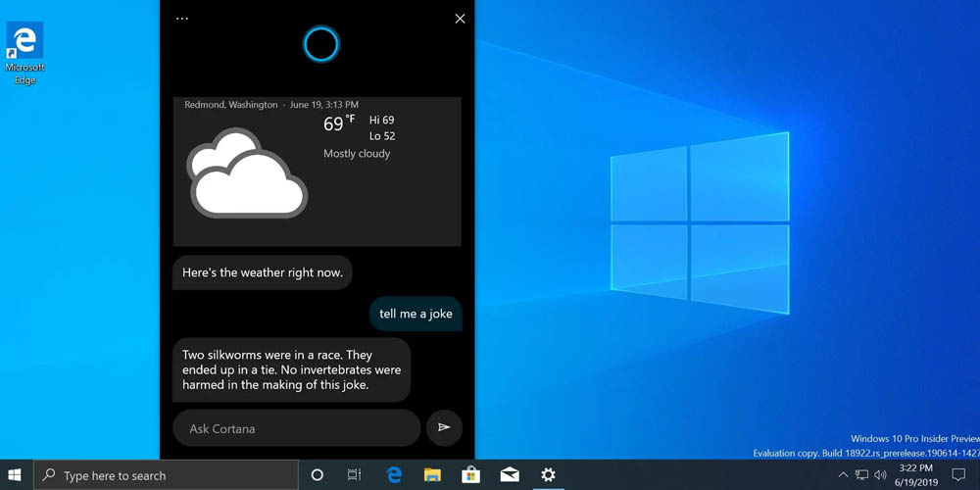
Task: Click the 'Redmond, Washington' location label
Action: coord(230,105)
